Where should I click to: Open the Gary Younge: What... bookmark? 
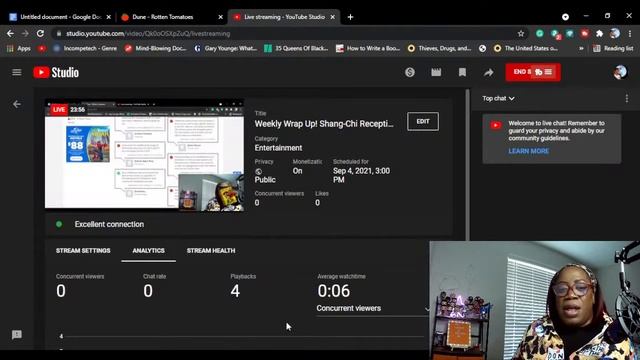point(226,48)
